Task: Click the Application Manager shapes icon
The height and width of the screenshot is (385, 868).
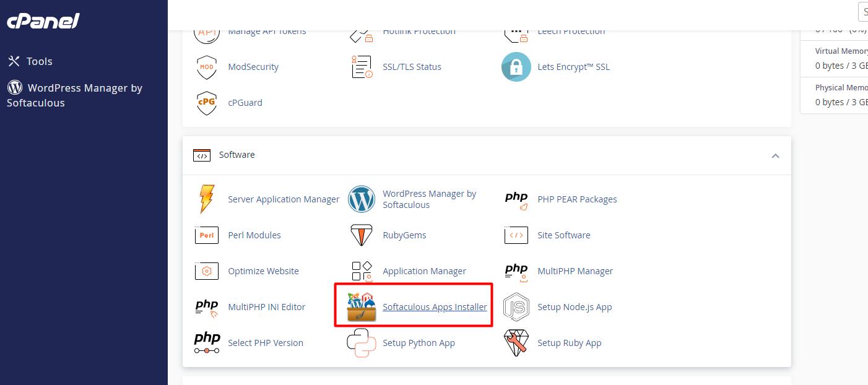Action: [x=362, y=271]
